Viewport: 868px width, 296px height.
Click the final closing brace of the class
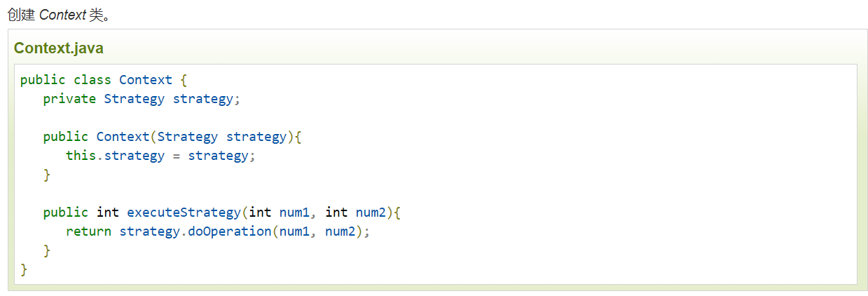coord(24,269)
